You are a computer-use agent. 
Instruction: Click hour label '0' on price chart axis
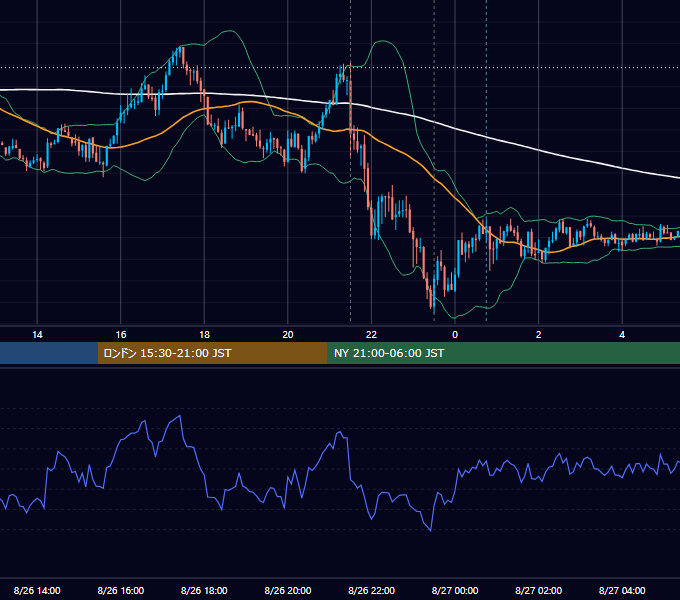coord(455,335)
